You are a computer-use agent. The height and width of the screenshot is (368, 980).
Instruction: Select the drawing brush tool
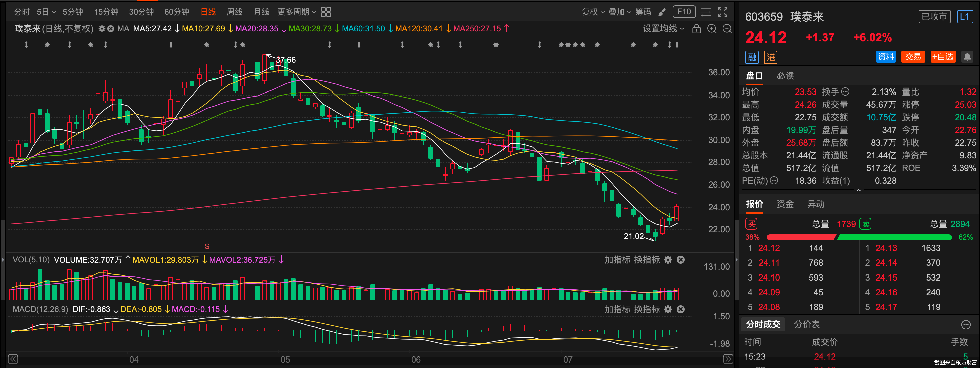pos(662,12)
